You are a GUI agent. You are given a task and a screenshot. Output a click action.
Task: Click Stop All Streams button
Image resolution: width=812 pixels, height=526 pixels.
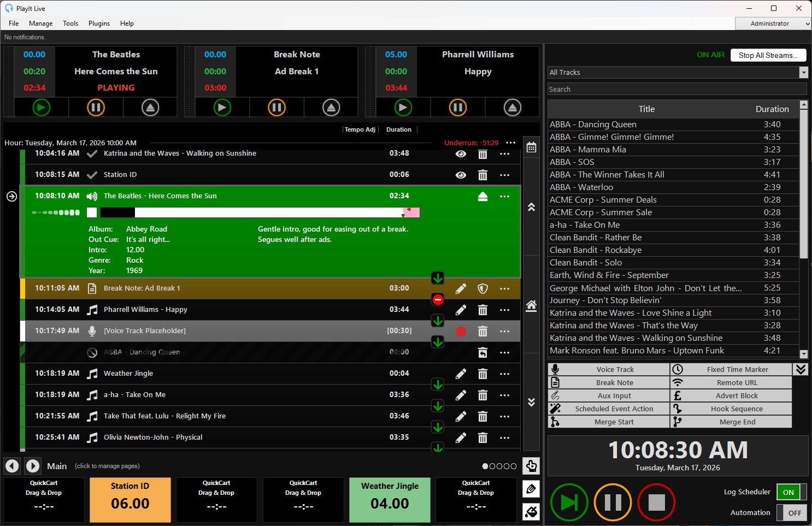click(x=768, y=55)
